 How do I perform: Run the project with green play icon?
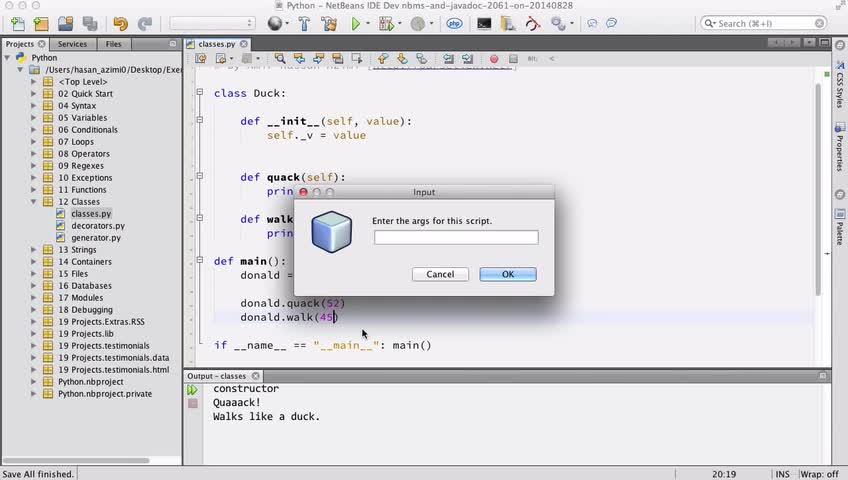pyautogui.click(x=355, y=23)
